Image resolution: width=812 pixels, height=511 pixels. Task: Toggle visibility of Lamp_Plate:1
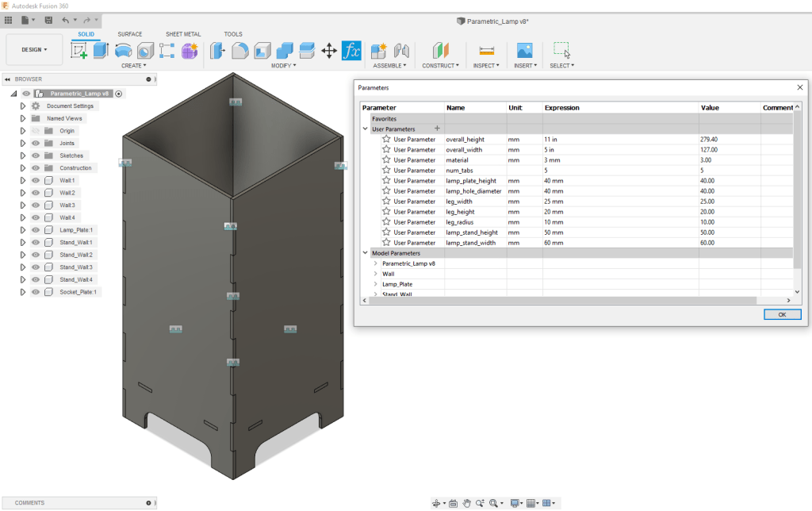click(36, 230)
